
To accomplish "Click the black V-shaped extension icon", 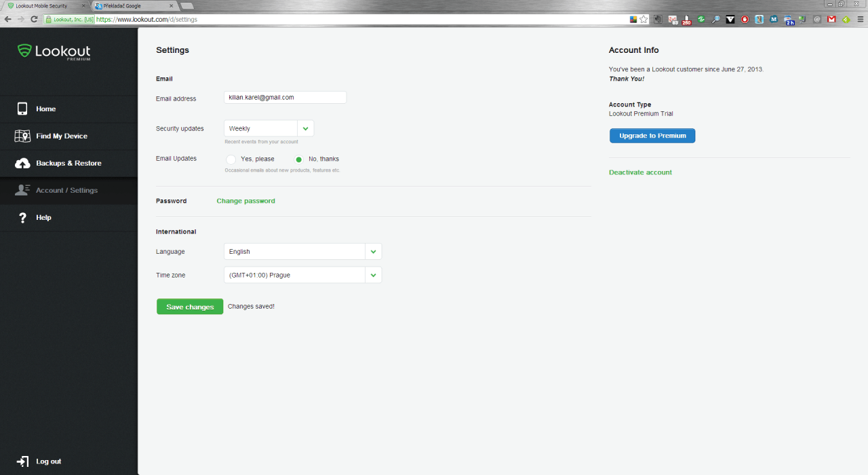I will tap(730, 20).
